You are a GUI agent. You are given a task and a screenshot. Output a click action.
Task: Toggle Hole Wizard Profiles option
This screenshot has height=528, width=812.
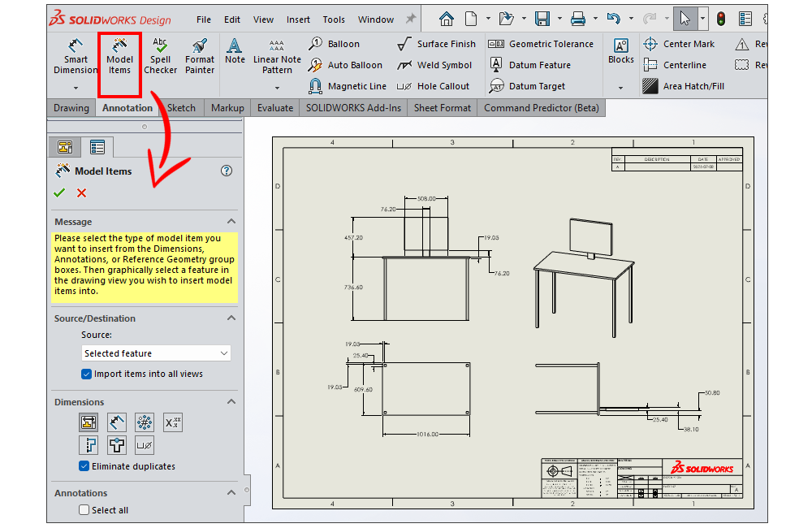coord(89,445)
